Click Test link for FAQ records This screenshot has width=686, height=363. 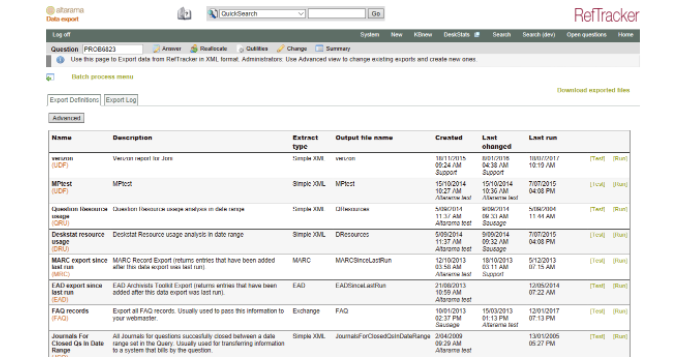(597, 311)
